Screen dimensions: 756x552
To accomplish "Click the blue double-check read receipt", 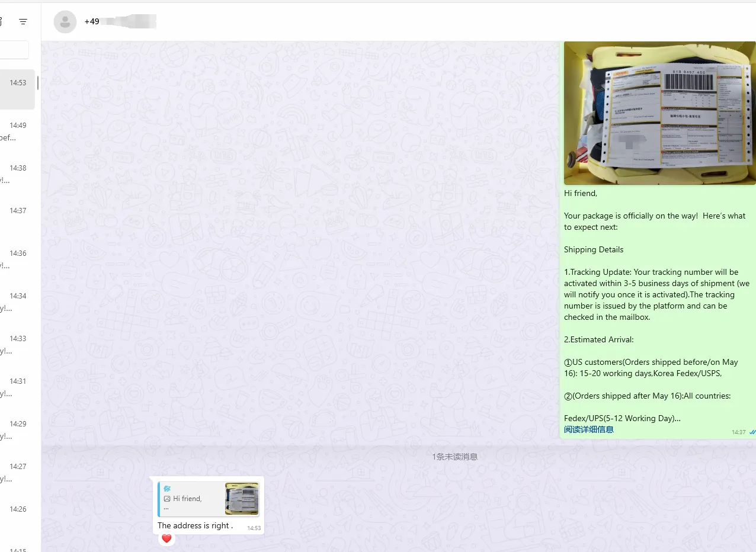I will click(x=752, y=432).
